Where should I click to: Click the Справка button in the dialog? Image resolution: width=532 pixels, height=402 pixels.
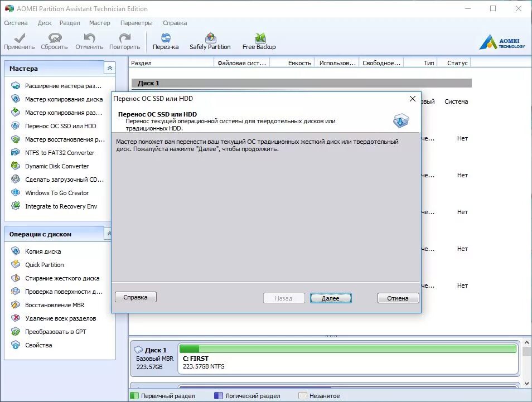tap(136, 297)
